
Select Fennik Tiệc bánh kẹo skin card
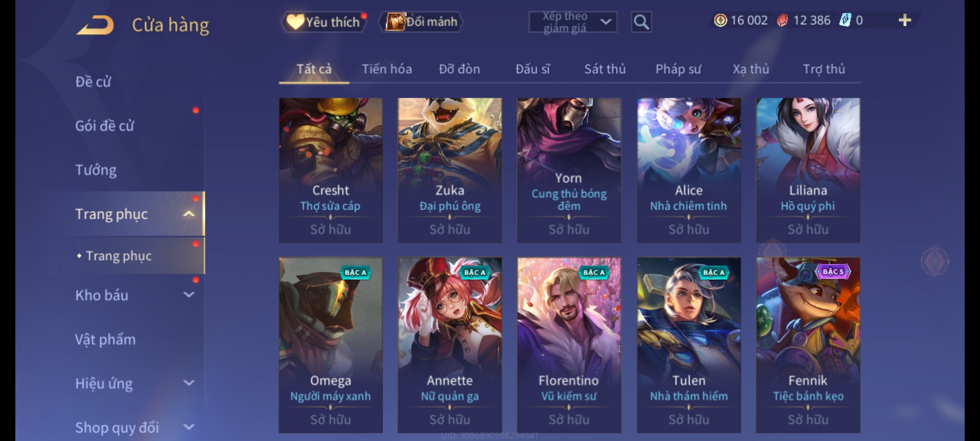coord(808,345)
